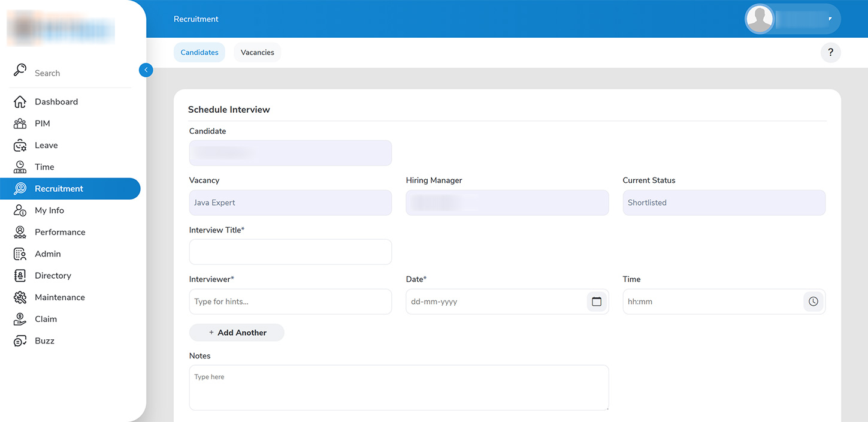This screenshot has width=868, height=422.
Task: Open the Directory menu item
Action: click(53, 276)
